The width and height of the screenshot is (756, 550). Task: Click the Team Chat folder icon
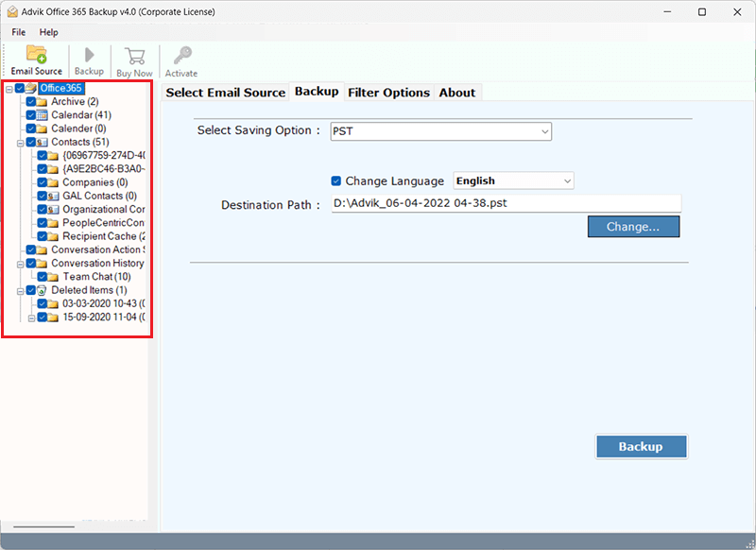pyautogui.click(x=53, y=277)
